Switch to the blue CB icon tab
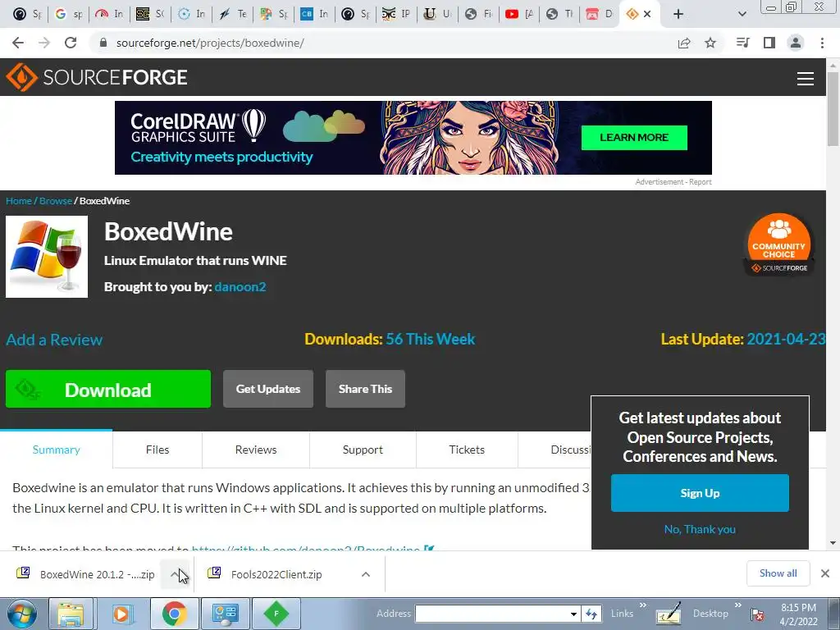Screen dimensions: 840x630 (314, 15)
